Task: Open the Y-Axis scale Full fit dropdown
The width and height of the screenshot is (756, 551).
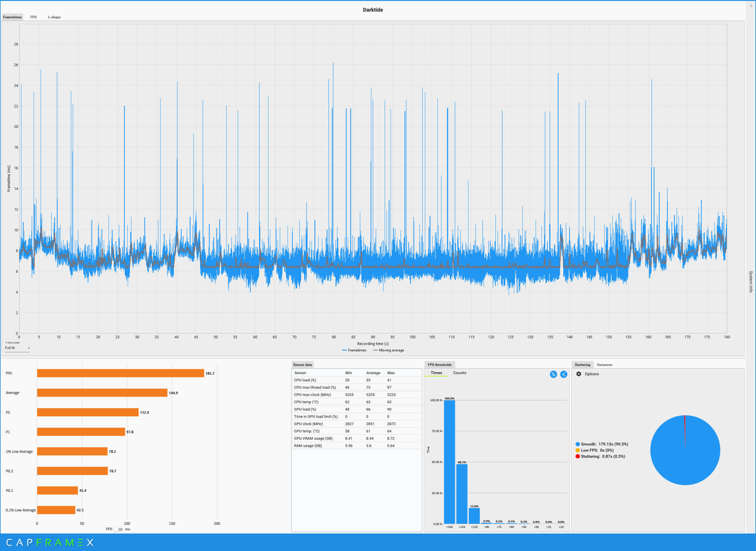Action: [17, 348]
